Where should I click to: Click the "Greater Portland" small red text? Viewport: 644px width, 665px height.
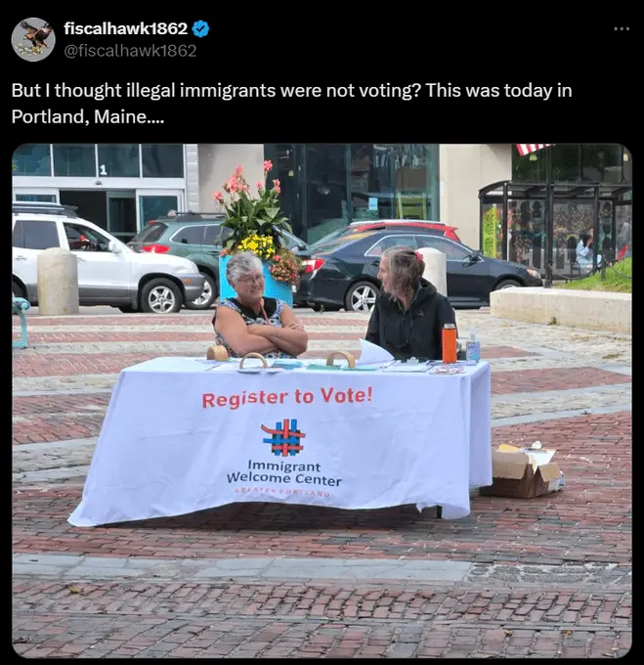coord(282,492)
